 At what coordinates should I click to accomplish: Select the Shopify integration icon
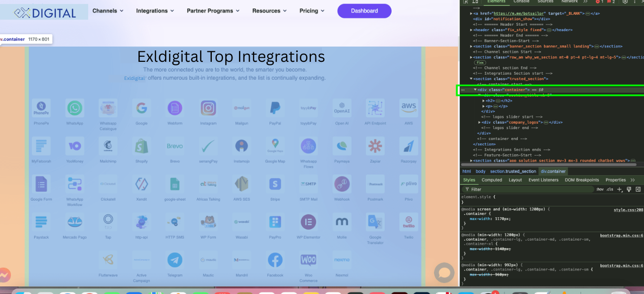141,146
